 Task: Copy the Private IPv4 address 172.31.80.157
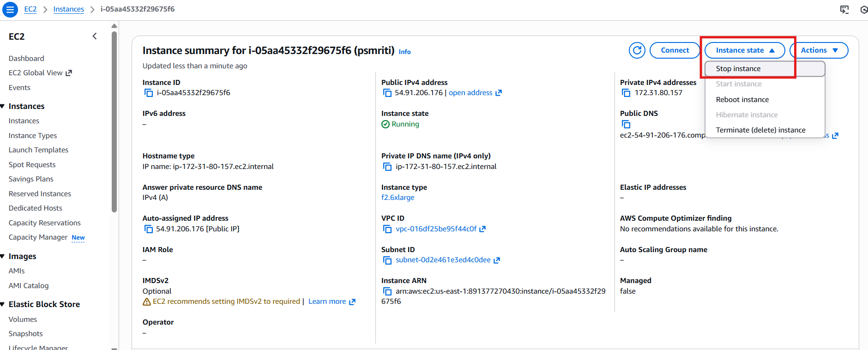[626, 93]
